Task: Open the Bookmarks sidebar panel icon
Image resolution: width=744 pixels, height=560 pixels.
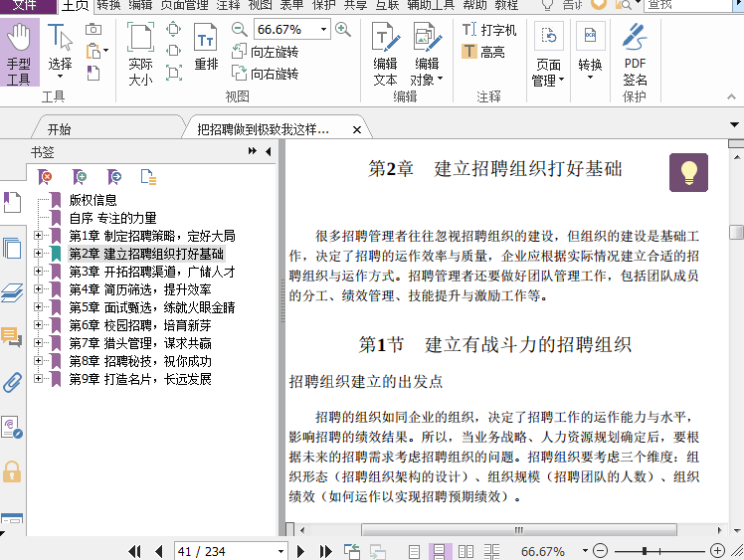Action: click(12, 203)
